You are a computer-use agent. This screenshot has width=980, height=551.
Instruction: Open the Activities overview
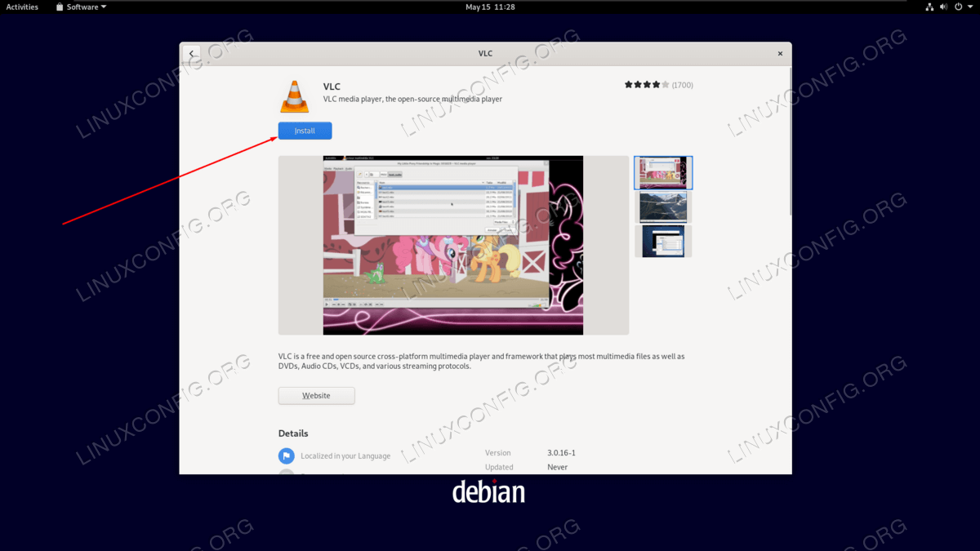point(22,7)
